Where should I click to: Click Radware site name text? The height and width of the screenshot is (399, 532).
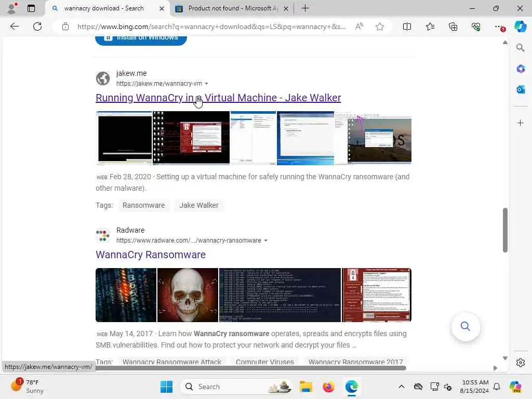tap(130, 230)
